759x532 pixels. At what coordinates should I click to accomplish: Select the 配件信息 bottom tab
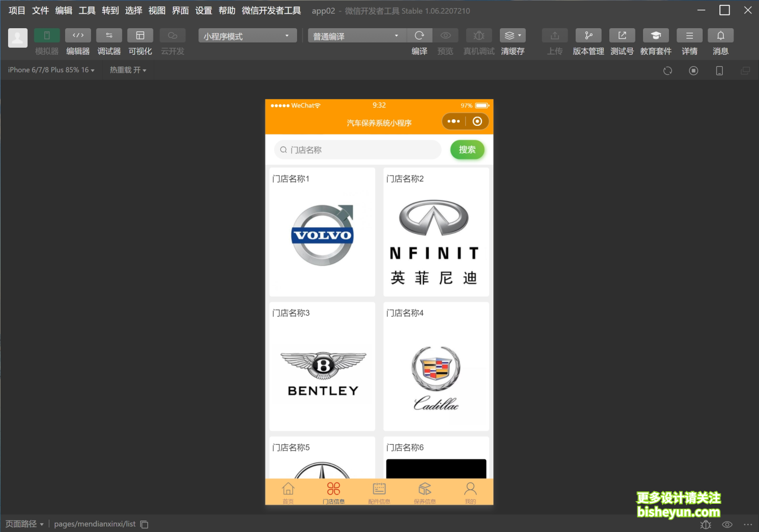[x=379, y=492]
